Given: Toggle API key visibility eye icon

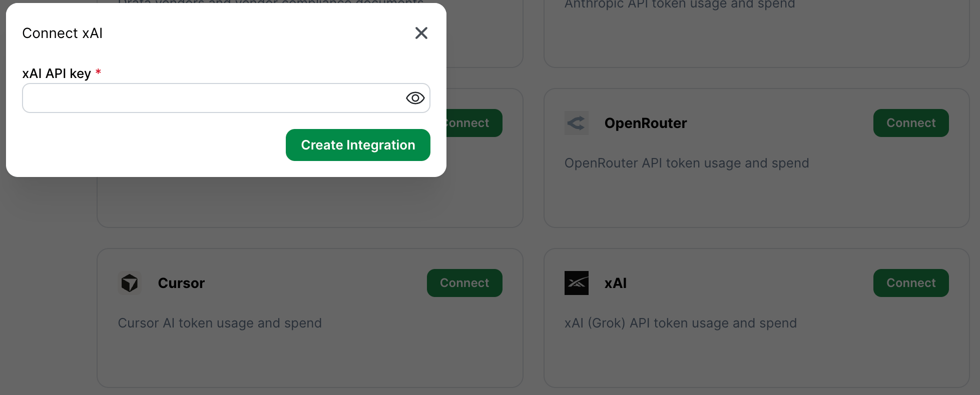Looking at the screenshot, I should [415, 98].
